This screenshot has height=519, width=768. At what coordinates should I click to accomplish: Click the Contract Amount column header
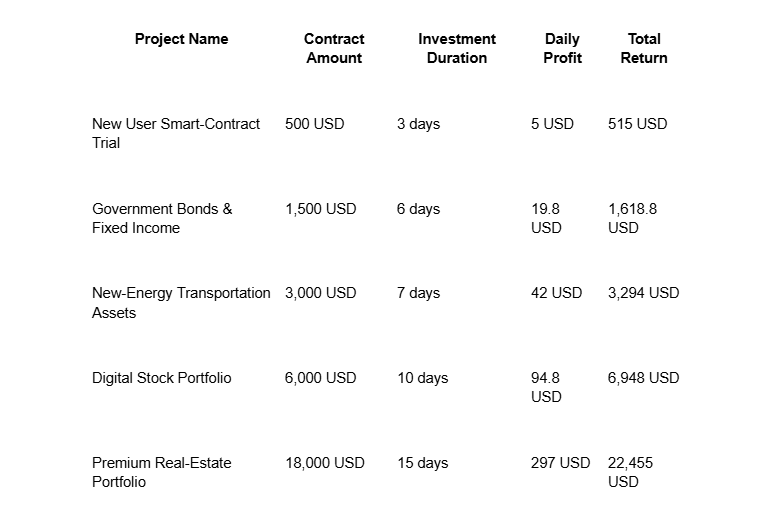(334, 48)
